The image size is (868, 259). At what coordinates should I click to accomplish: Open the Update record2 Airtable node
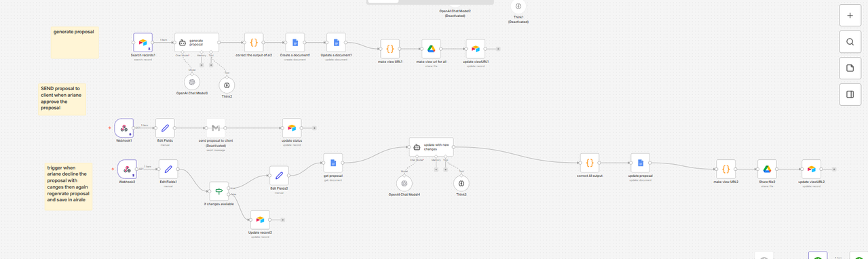(x=260, y=220)
